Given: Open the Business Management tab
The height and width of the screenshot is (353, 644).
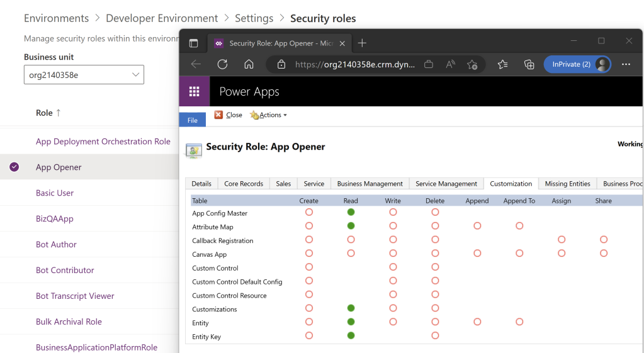Looking at the screenshot, I should (370, 184).
